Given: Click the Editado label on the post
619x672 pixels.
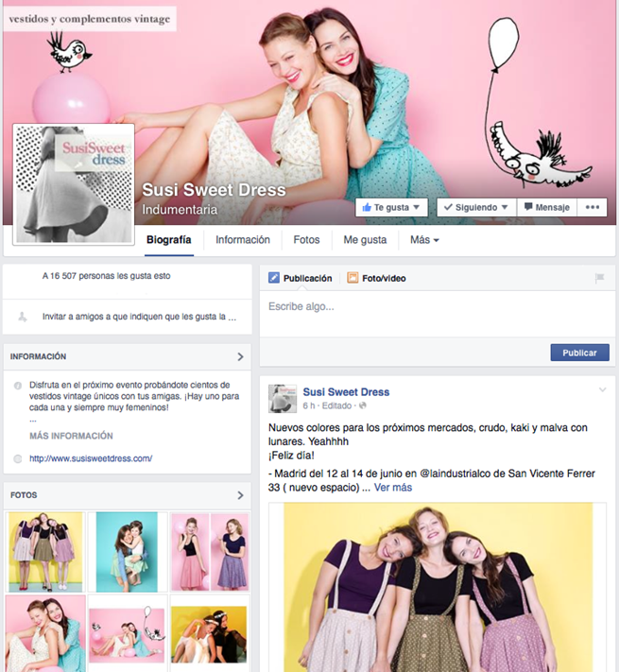Looking at the screenshot, I should coord(336,405).
